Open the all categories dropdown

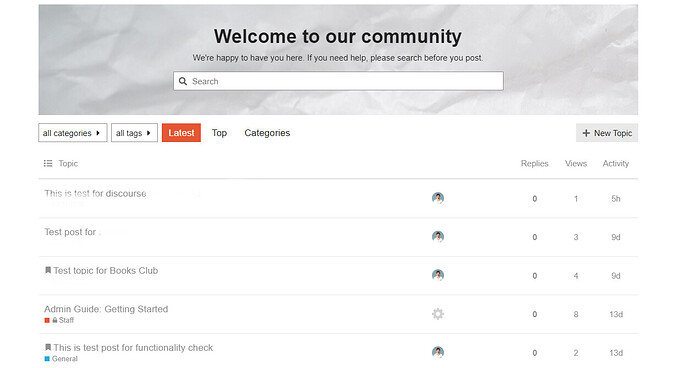(73, 132)
